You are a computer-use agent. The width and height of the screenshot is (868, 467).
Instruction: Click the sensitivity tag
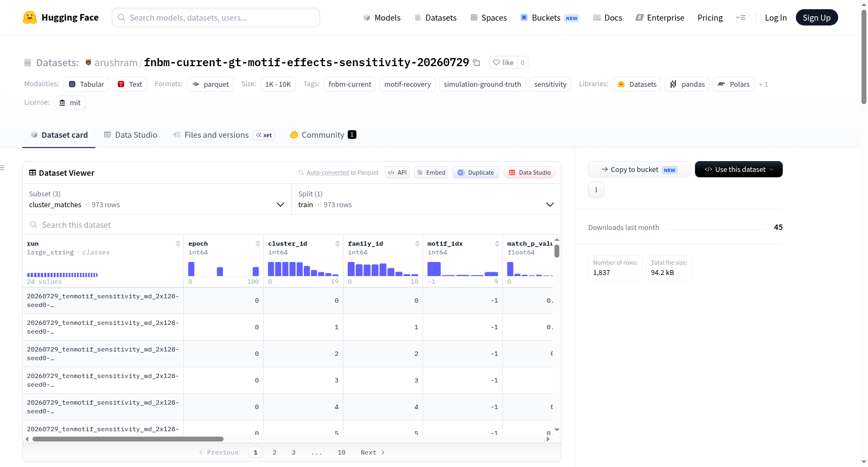coord(550,84)
